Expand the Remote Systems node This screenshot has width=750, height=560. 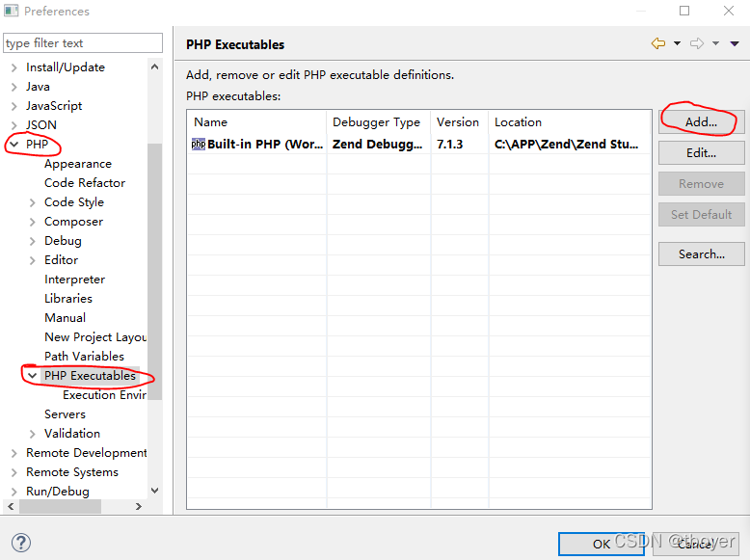(13, 472)
